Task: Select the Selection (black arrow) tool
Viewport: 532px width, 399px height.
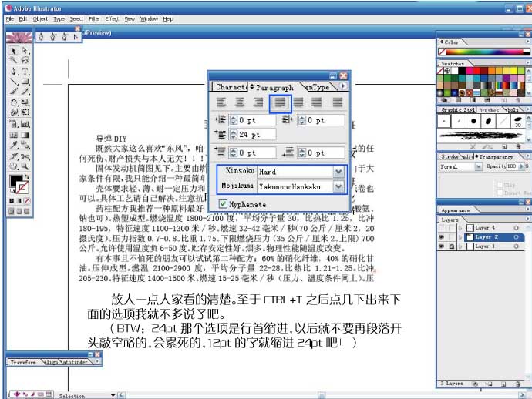Action: coord(13,51)
